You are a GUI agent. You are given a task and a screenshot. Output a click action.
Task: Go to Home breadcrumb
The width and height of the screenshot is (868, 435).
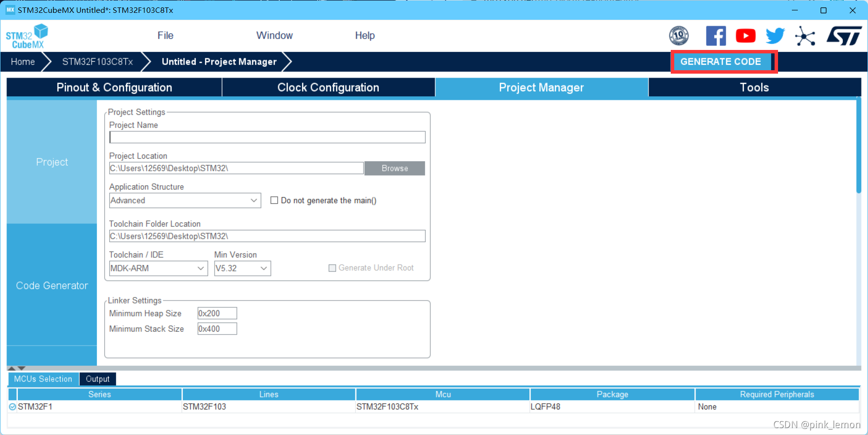click(23, 62)
